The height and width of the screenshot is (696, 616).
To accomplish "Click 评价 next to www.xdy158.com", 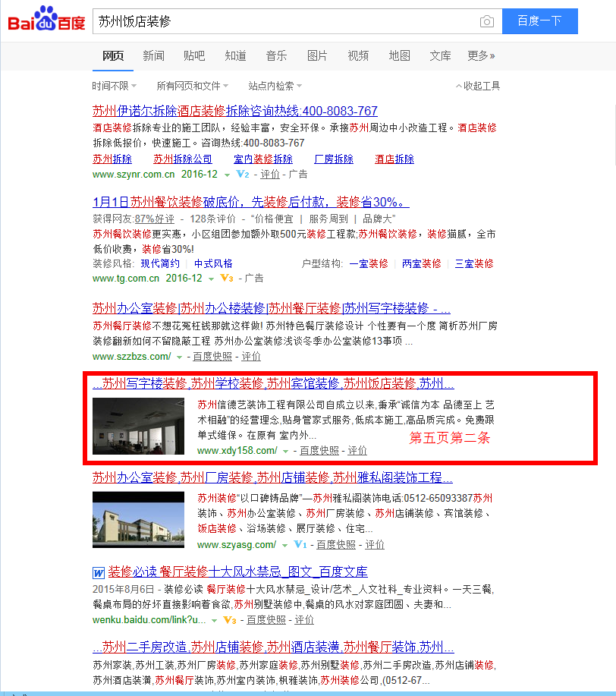I will (x=357, y=451).
